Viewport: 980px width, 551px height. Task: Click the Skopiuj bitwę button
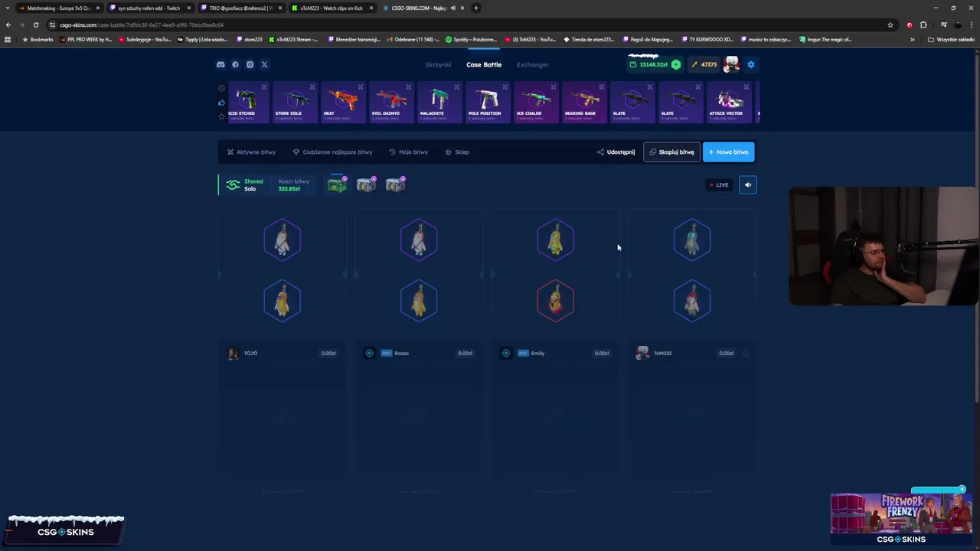click(671, 152)
